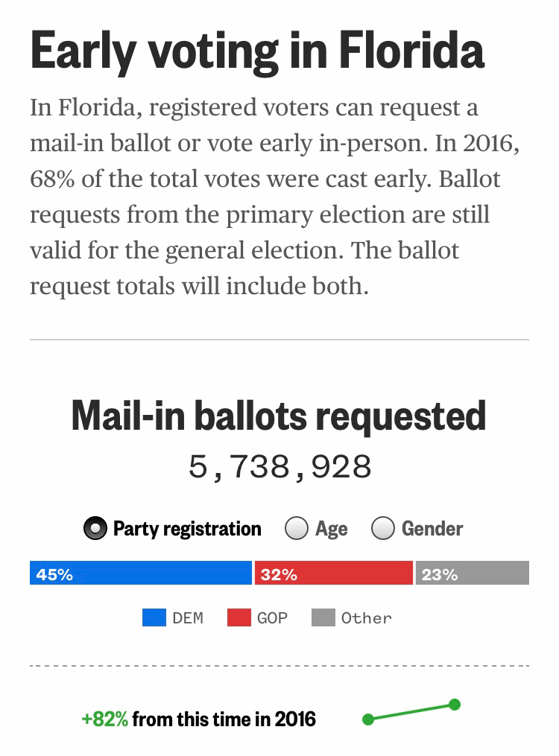Screen dimensions: 559x756
Task: Select the Party registration radio button
Action: tap(95, 528)
